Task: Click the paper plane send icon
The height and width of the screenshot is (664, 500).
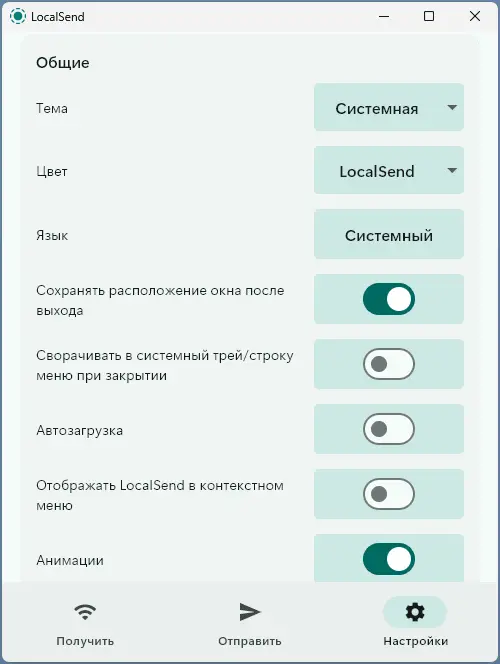Action: pyautogui.click(x=250, y=612)
